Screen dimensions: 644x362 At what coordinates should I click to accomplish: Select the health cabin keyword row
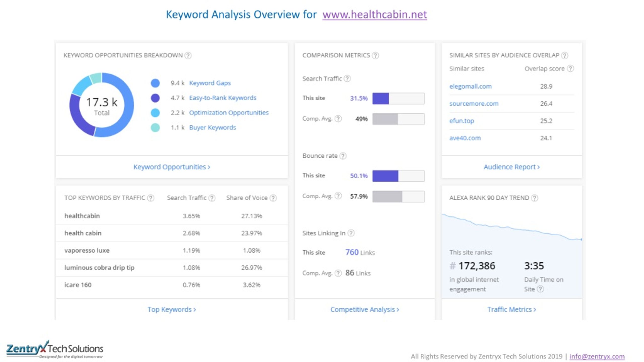pyautogui.click(x=172, y=233)
